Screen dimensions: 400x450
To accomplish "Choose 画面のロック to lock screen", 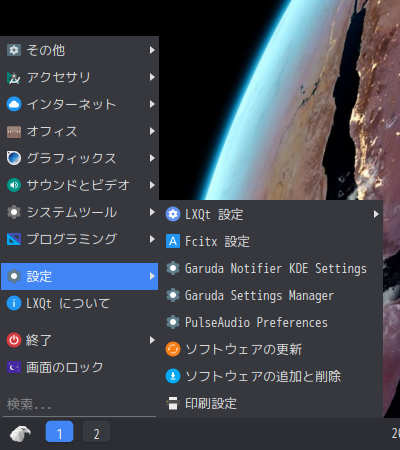I will tap(79, 367).
